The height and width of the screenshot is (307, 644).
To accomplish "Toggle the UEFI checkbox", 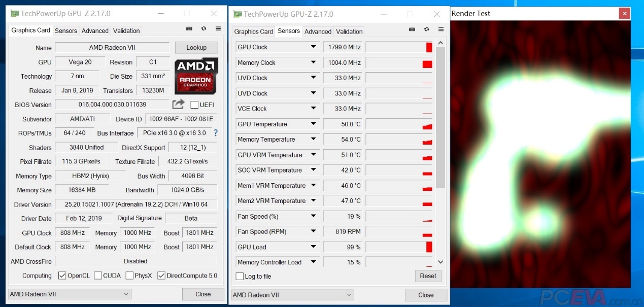I will tap(194, 105).
